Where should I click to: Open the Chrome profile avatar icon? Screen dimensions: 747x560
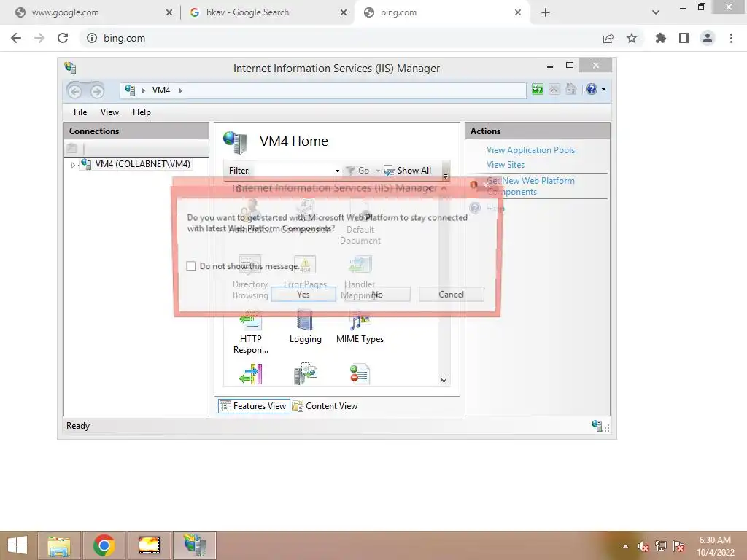[x=708, y=38]
